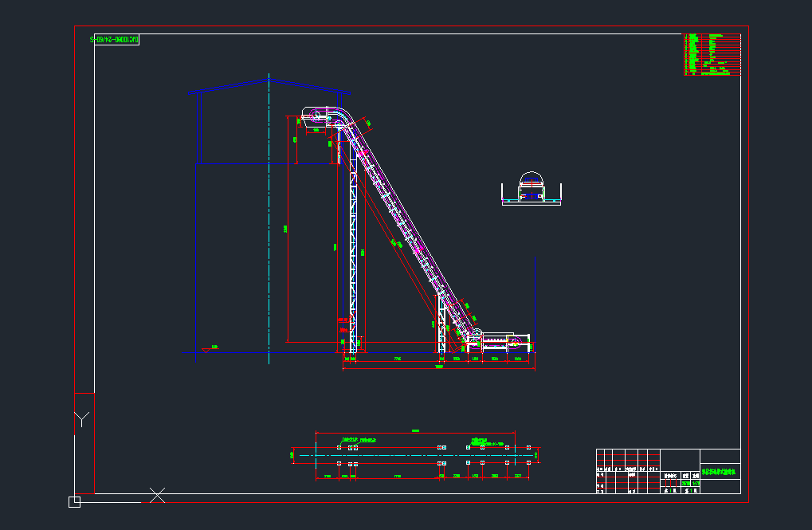Click the green drawing title in title block
The height and width of the screenshot is (530, 812).
(720, 472)
